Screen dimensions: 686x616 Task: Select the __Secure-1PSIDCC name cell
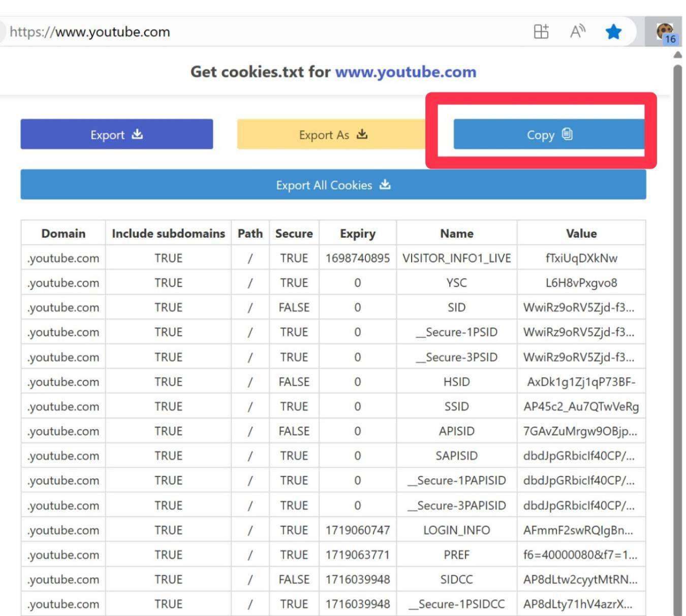click(x=457, y=604)
